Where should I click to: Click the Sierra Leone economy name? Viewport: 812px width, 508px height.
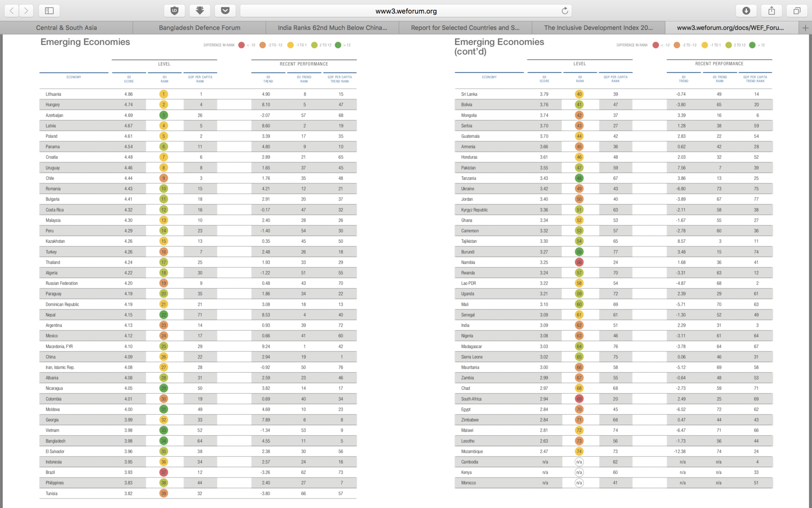click(472, 357)
